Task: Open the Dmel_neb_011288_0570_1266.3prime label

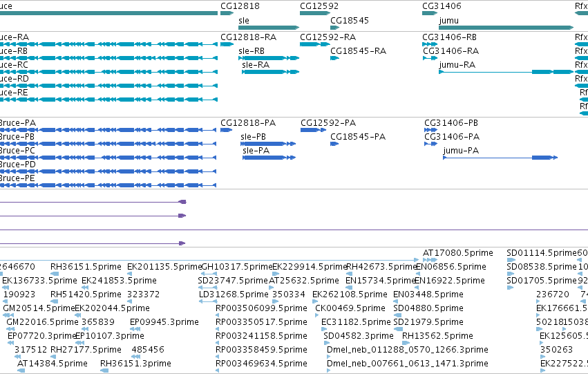Action: pos(408,350)
